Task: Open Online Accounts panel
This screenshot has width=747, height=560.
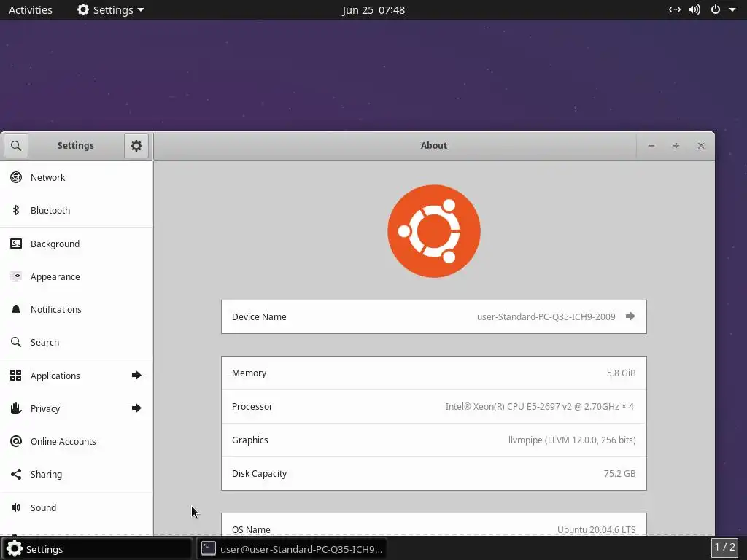Action: [x=76, y=441]
